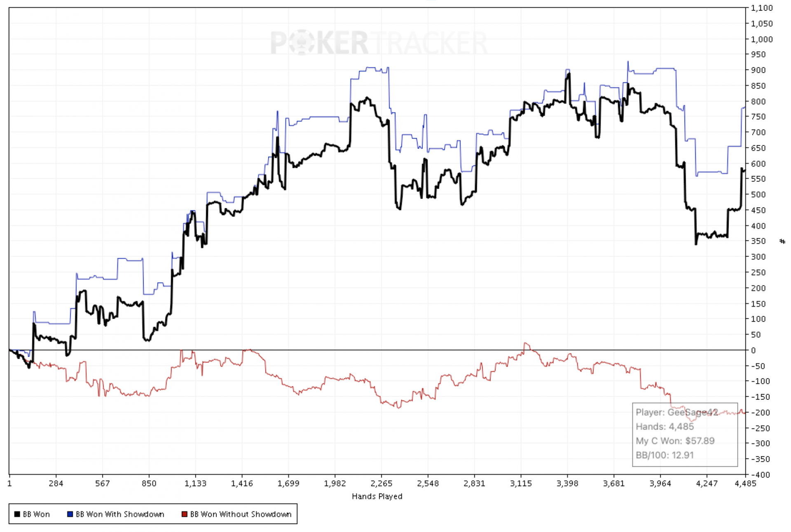The width and height of the screenshot is (791, 532).
Task: Click the 3,398 tick on hands axis
Action: pos(567,483)
